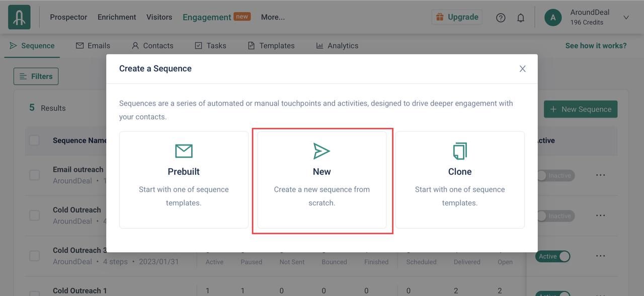644x296 pixels.
Task: Click the envelope icon on Prebuilt card
Action: click(x=184, y=151)
